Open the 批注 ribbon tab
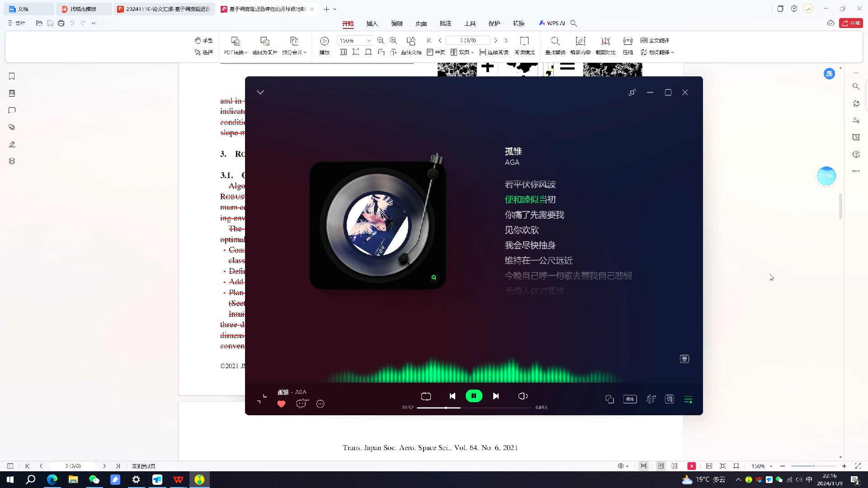 click(445, 23)
